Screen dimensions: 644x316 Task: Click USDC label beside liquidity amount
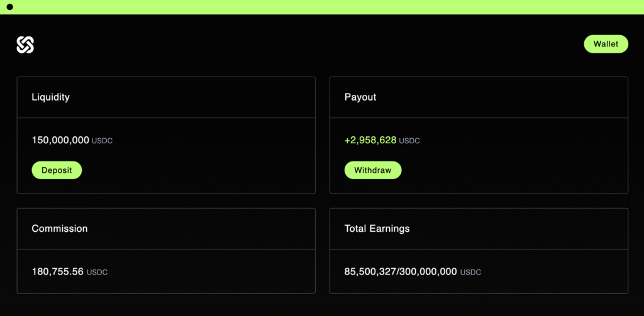[x=103, y=141]
